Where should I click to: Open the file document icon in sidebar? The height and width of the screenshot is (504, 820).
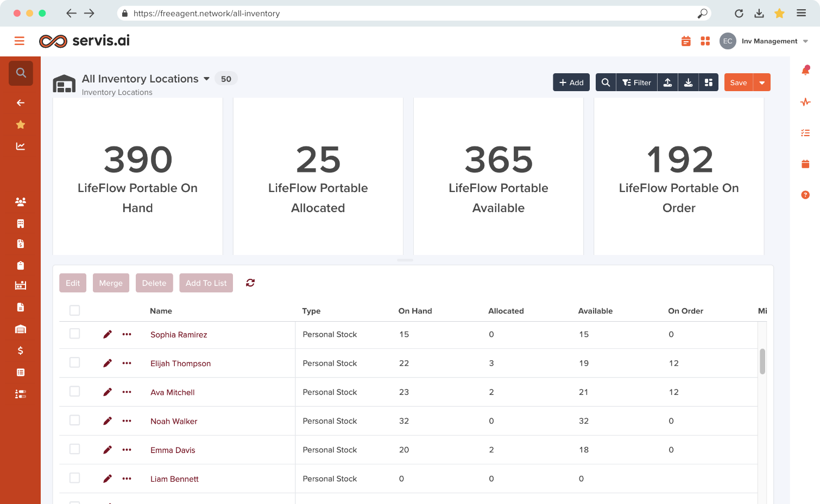click(x=21, y=308)
